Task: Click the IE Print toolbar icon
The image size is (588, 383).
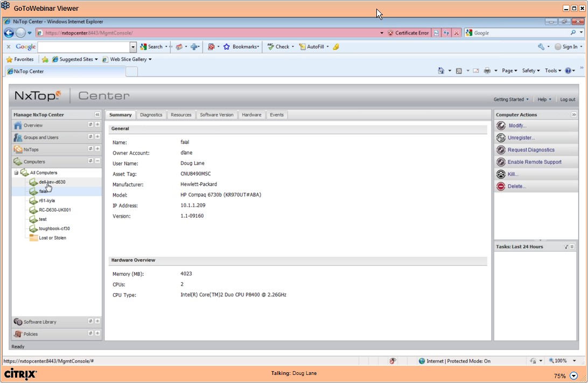Action: (x=487, y=71)
